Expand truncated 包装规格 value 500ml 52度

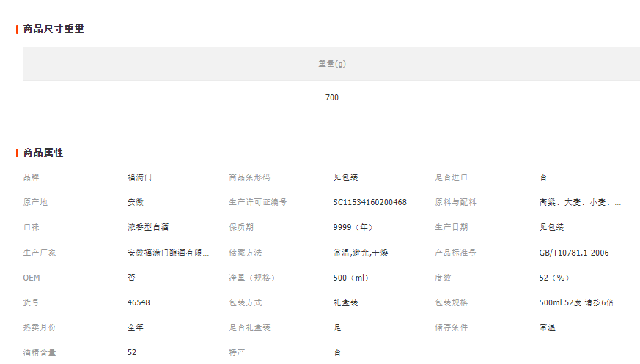580,302
